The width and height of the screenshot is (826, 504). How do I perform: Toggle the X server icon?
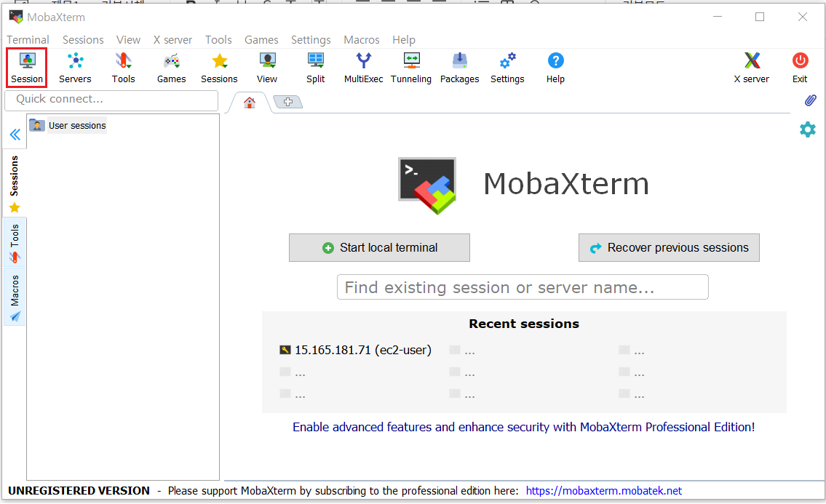752,68
